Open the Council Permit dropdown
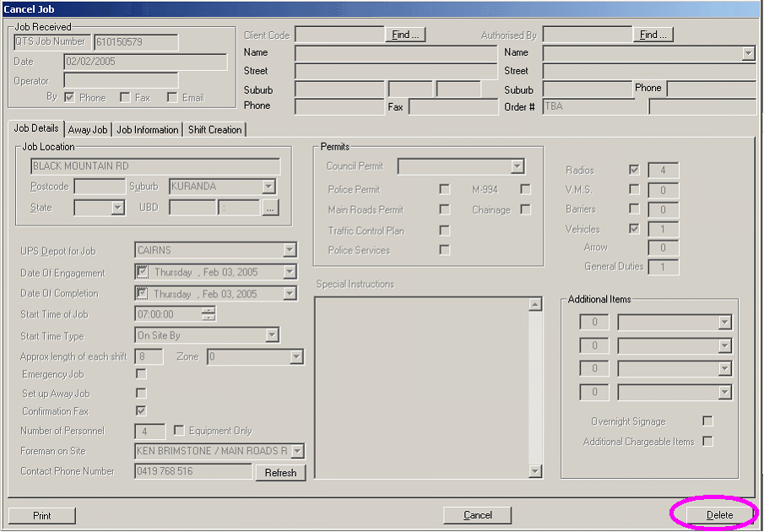Screen dimensions: 764x532 [x=517, y=166]
